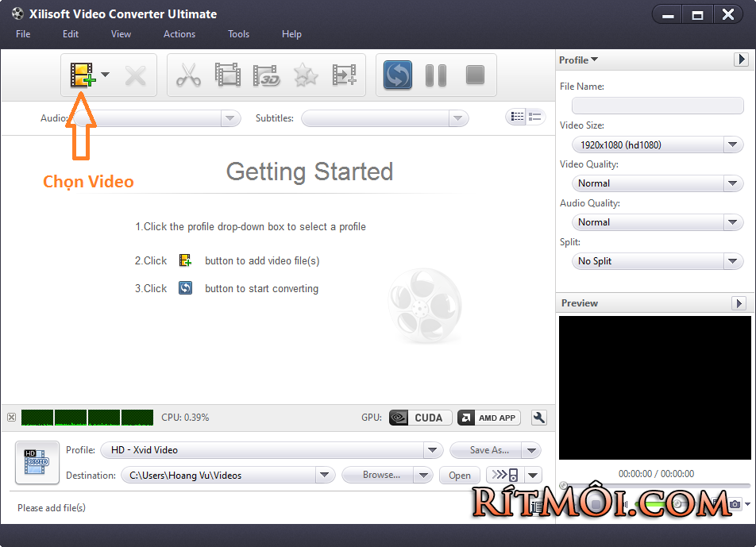Open the Video Size 1920x1080 dropdown

pos(658,144)
